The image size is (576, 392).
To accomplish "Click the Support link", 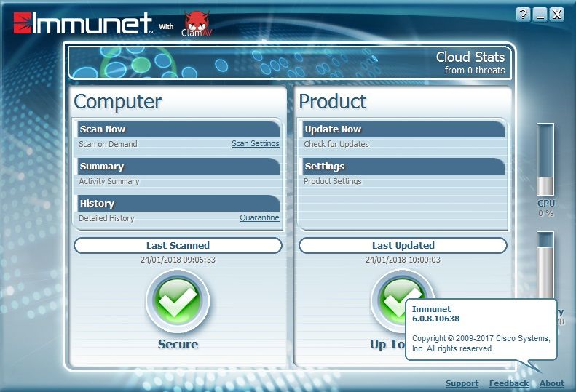I will tap(462, 383).
